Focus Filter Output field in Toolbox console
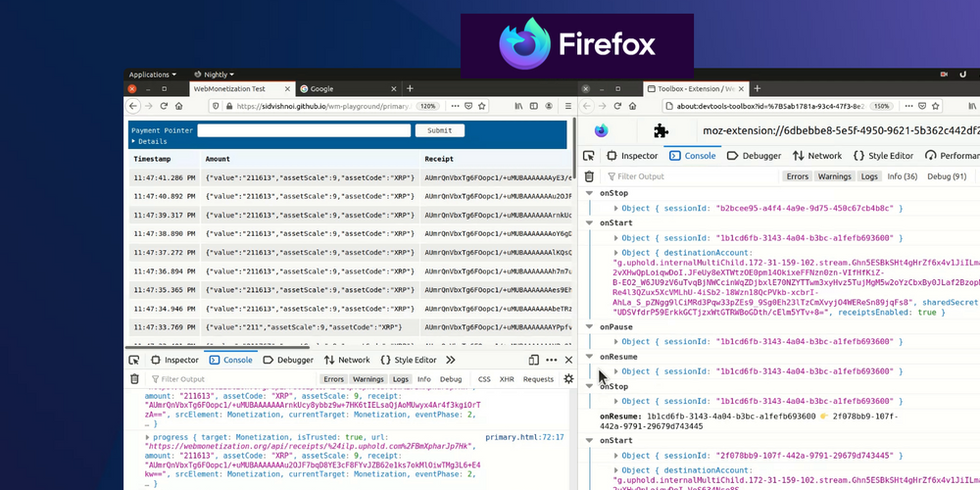Image resolution: width=980 pixels, height=490 pixels. click(694, 176)
